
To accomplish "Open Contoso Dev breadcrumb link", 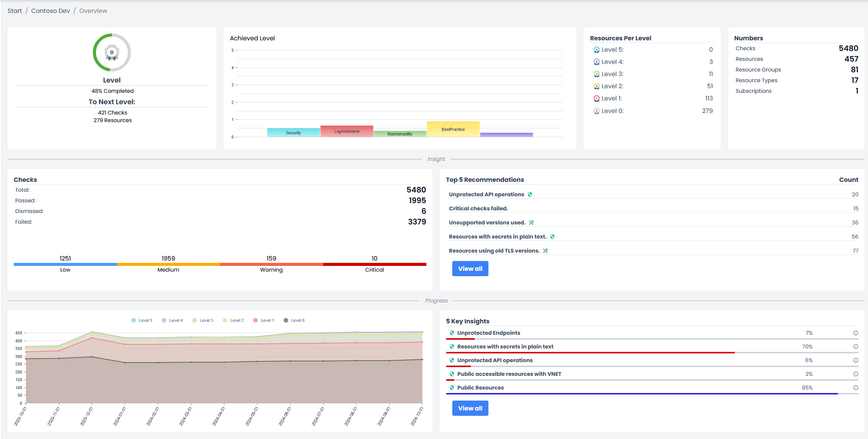I will [51, 11].
